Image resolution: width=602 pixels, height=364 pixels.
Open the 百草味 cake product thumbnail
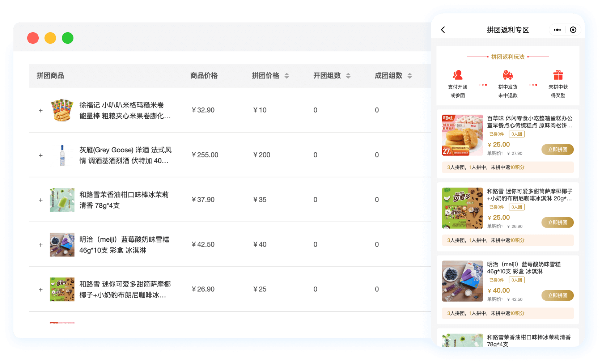[x=462, y=135]
